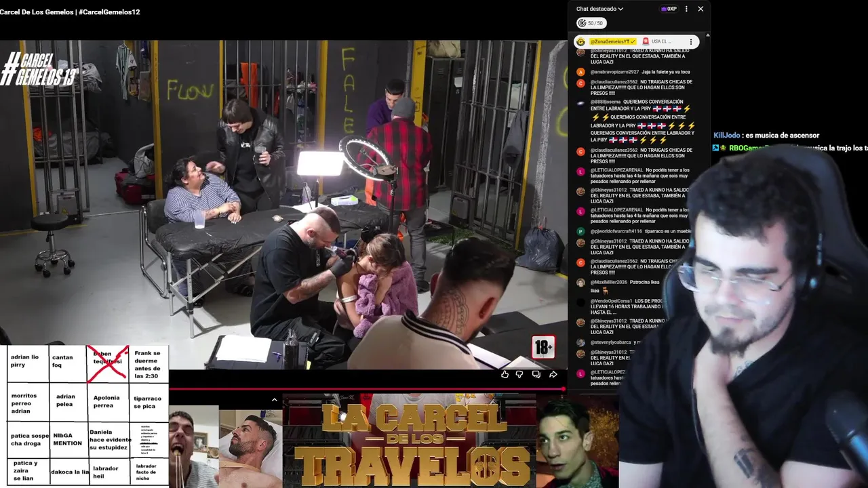Expand the Chat destacado dropdown
Viewport: 868px width, 488px height.
[x=599, y=9]
